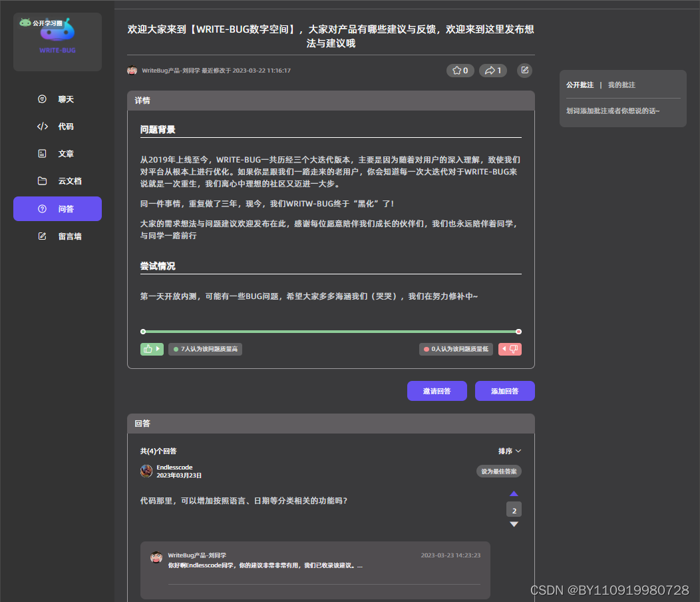Viewport: 700px width, 602px height.
Task: Click the 问题背景 section heading
Action: pos(158,130)
